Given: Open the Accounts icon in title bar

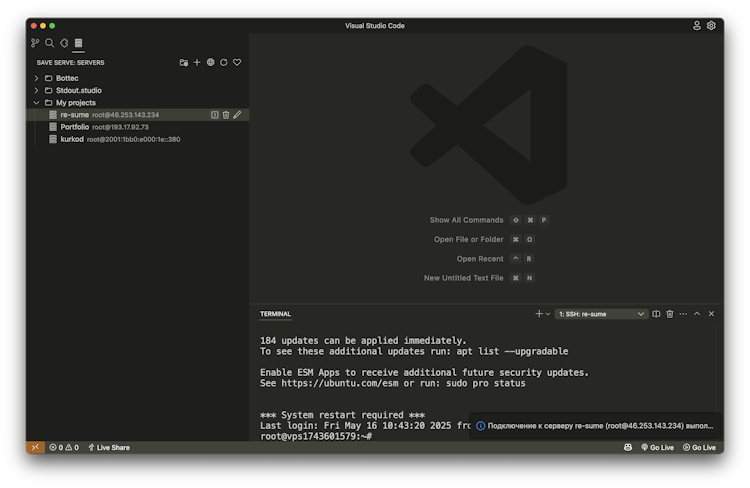Looking at the screenshot, I should pyautogui.click(x=697, y=26).
